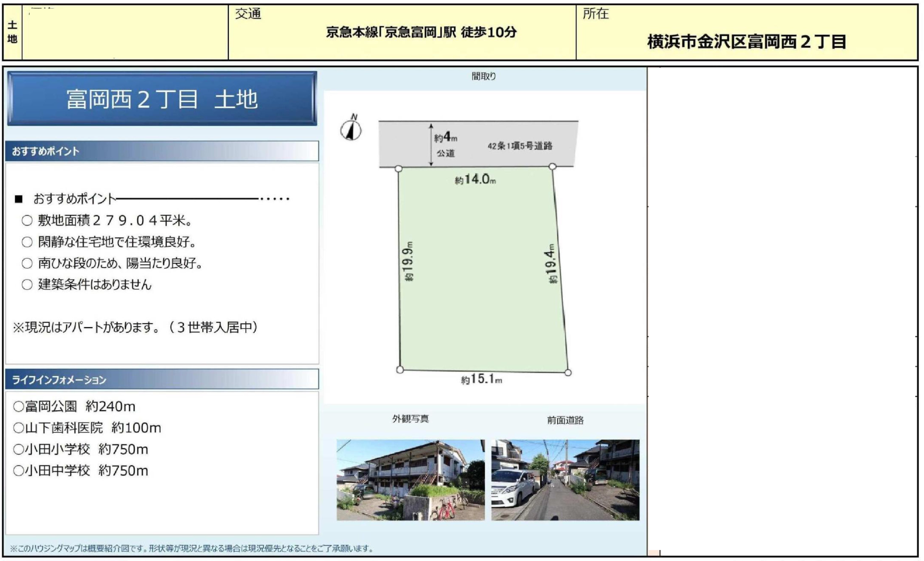Click the circle bullet beside 建築条件はありません
This screenshot has width=924, height=561.
tap(27, 285)
